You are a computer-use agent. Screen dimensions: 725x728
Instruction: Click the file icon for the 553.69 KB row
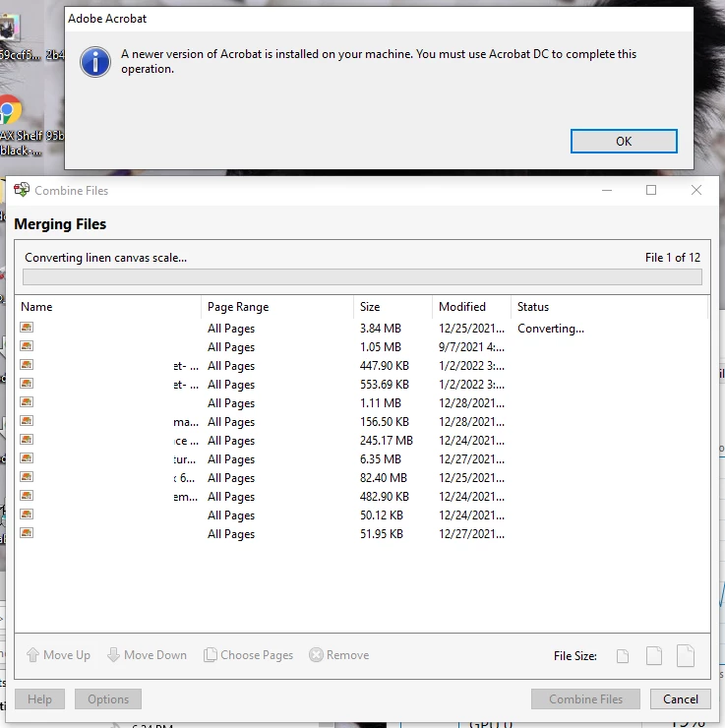point(27,384)
